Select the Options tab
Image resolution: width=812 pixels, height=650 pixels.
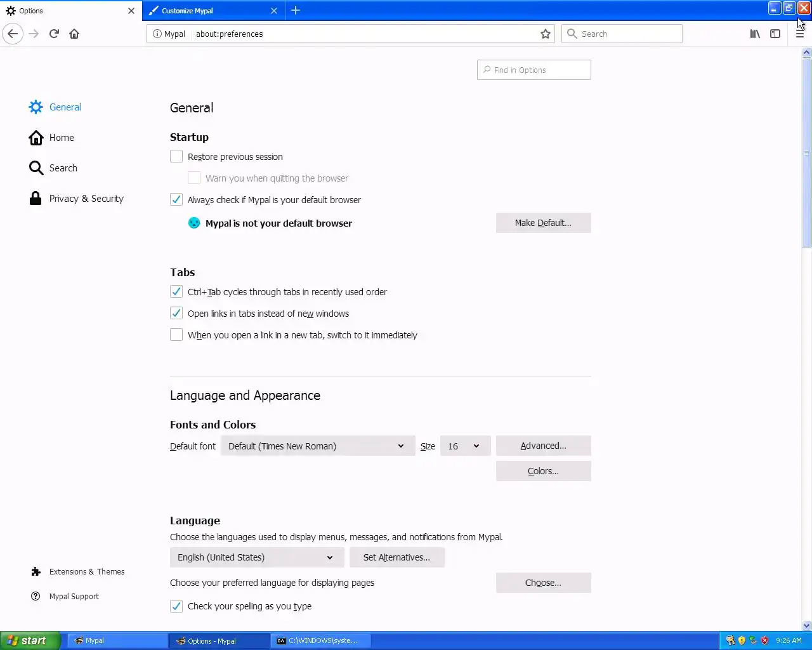(71, 11)
